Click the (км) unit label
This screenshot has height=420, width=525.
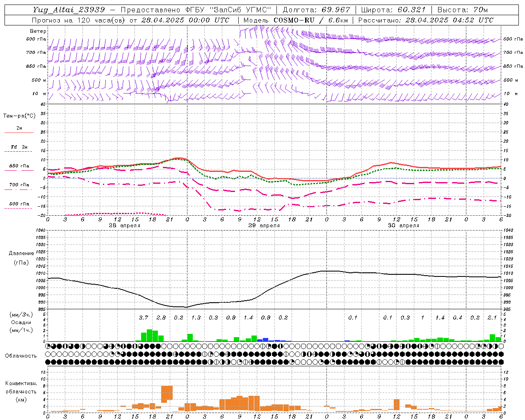point(21,399)
